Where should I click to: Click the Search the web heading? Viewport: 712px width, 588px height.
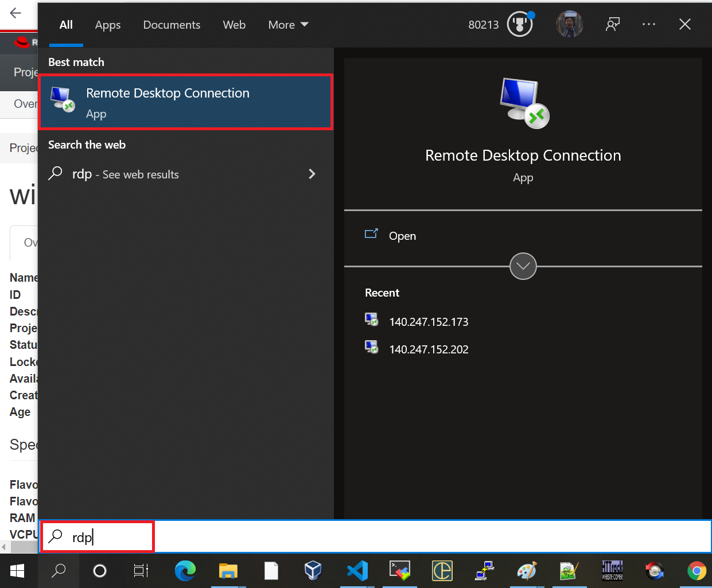click(x=87, y=145)
